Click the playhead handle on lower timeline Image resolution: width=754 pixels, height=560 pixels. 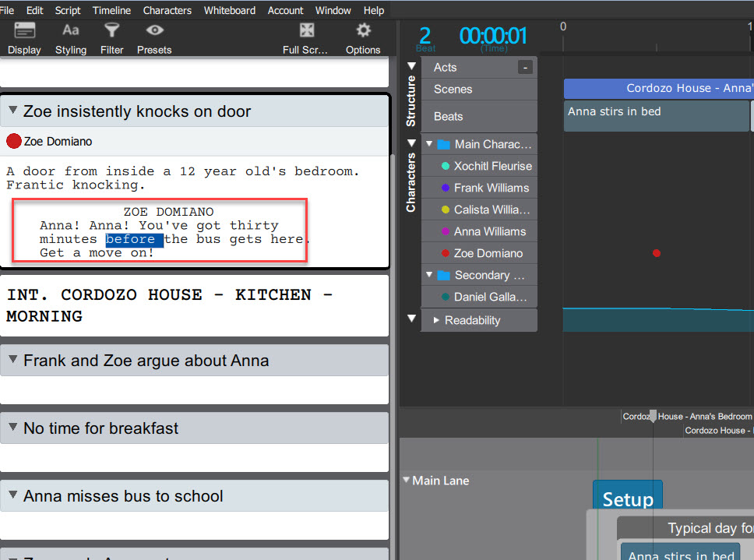point(653,416)
